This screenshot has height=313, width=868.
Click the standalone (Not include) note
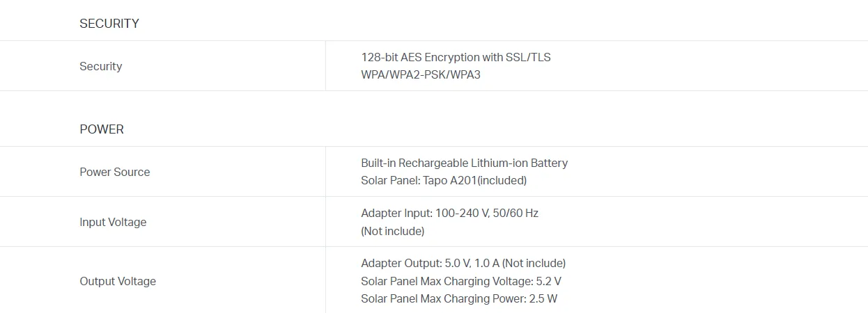point(392,231)
